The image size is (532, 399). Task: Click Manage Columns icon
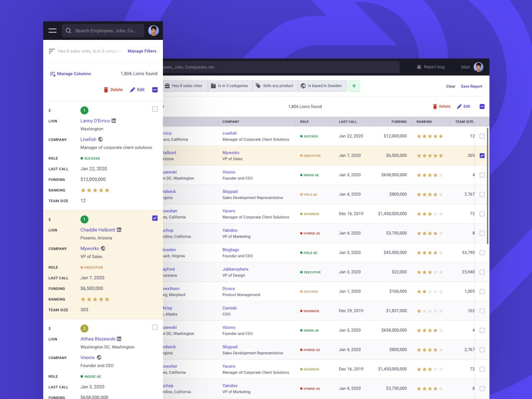53,74
